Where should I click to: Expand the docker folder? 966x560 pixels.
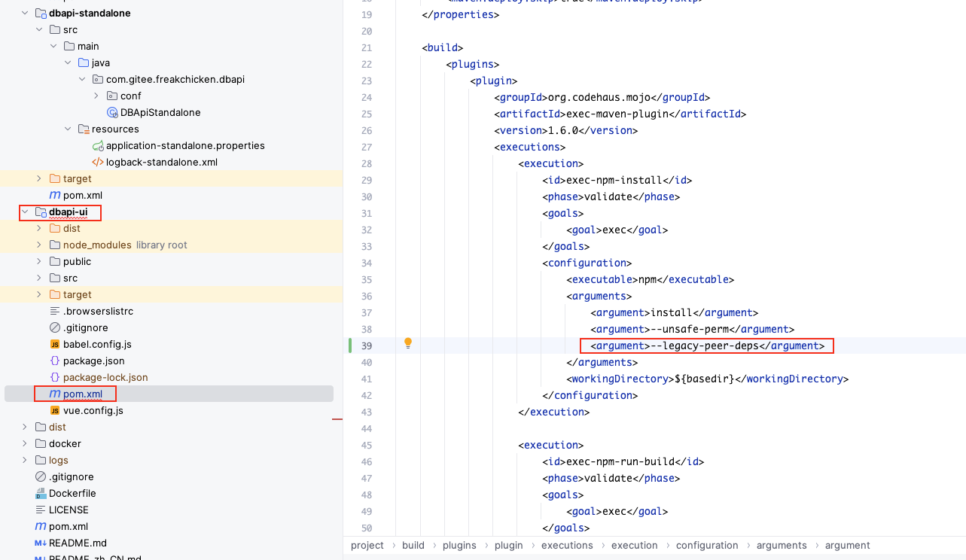coord(25,443)
